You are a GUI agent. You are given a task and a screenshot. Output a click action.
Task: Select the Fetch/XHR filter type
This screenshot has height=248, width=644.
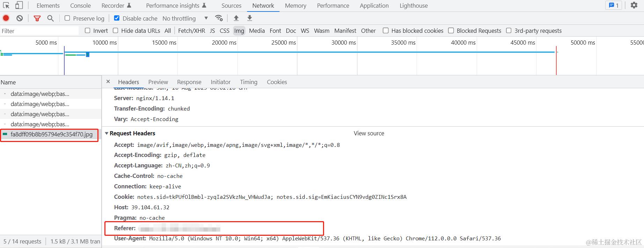pyautogui.click(x=191, y=31)
